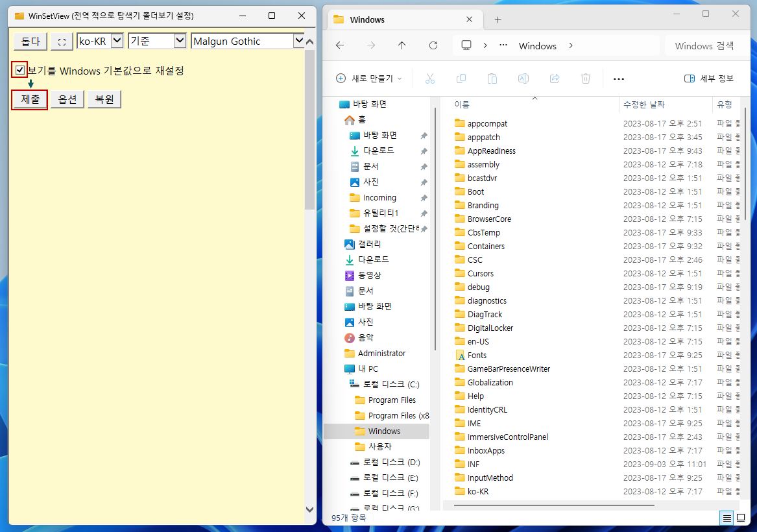Click the Delete trash icon
This screenshot has width=757, height=532.
coord(586,79)
